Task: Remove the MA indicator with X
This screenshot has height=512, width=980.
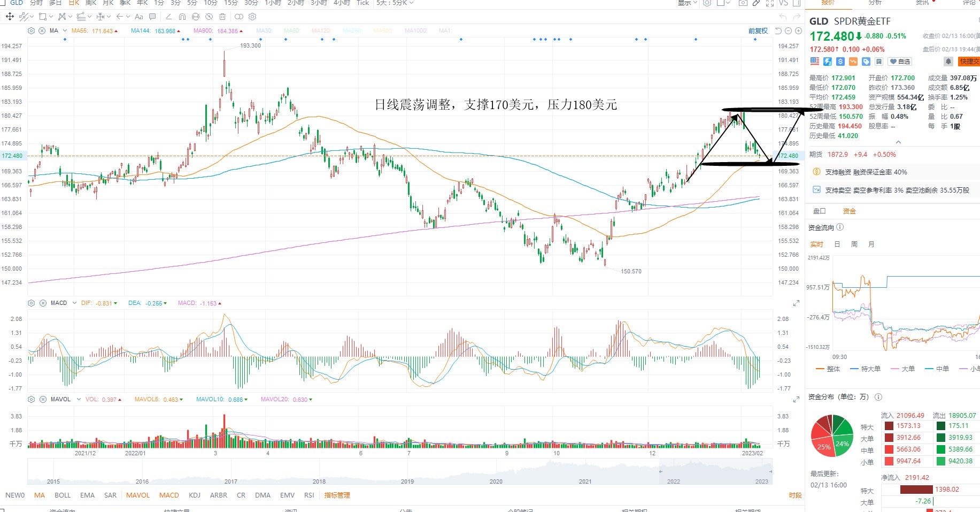Action: pyautogui.click(x=42, y=30)
